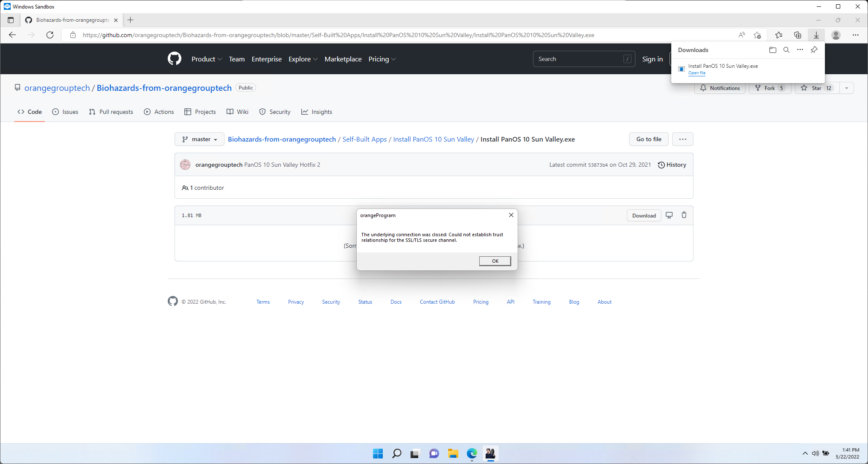Delete the file using the trash icon

(684, 215)
